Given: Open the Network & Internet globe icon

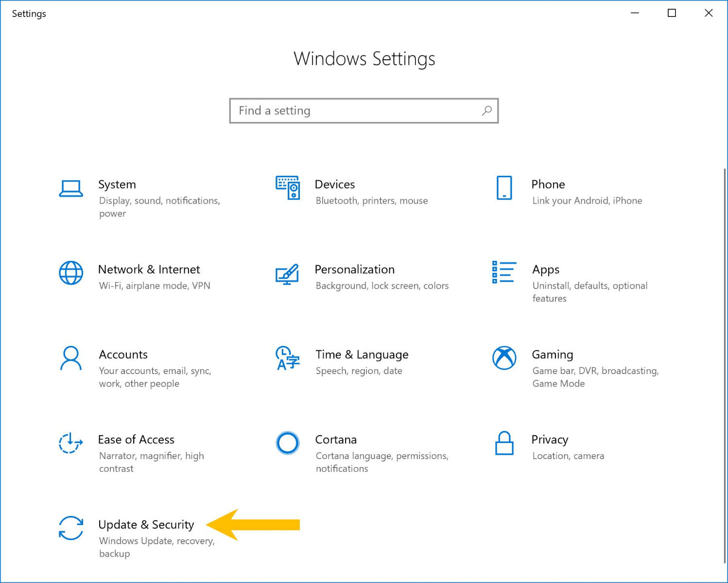Looking at the screenshot, I should (71, 273).
